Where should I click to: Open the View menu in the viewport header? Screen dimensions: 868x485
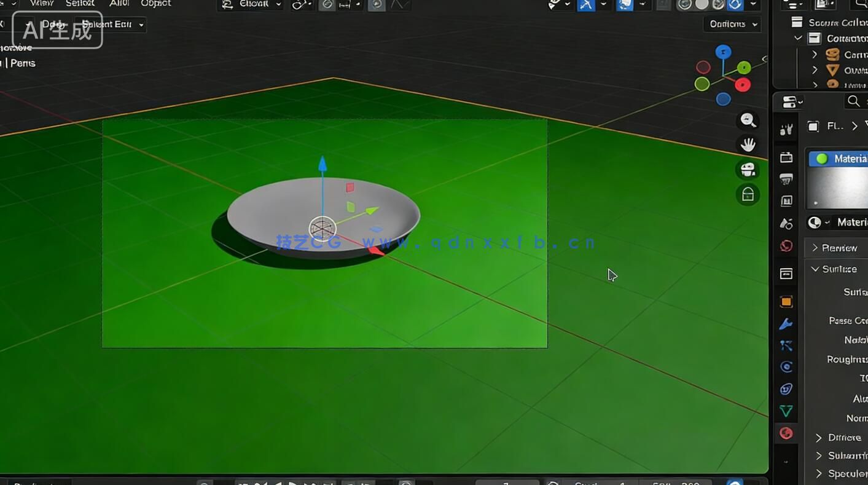(41, 4)
